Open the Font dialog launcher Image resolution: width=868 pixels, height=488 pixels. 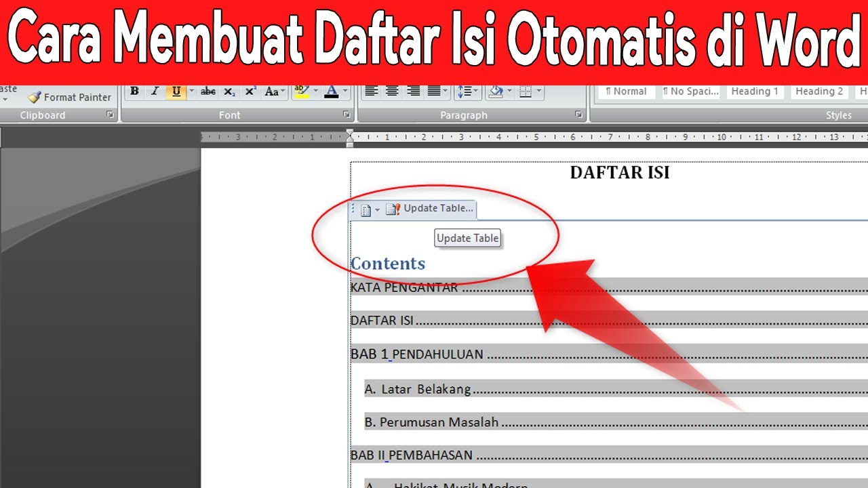tap(347, 115)
